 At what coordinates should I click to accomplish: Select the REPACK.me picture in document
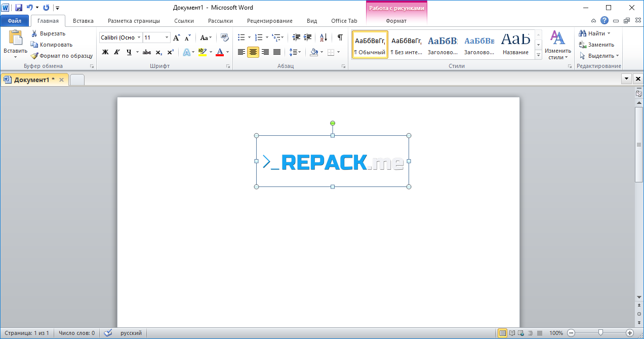(333, 161)
